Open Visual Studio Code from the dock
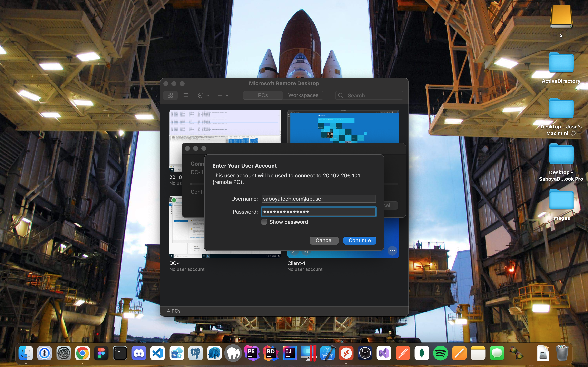 [157, 353]
